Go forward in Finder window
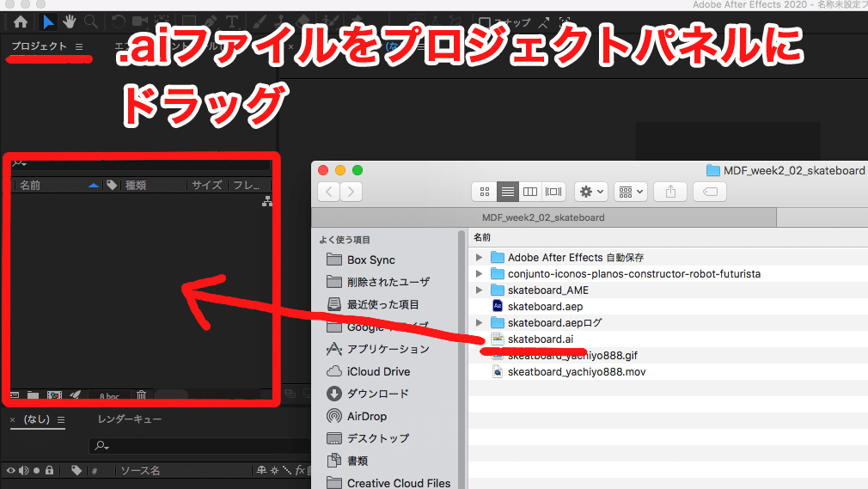Screen dimensions: 868x489 (351, 192)
